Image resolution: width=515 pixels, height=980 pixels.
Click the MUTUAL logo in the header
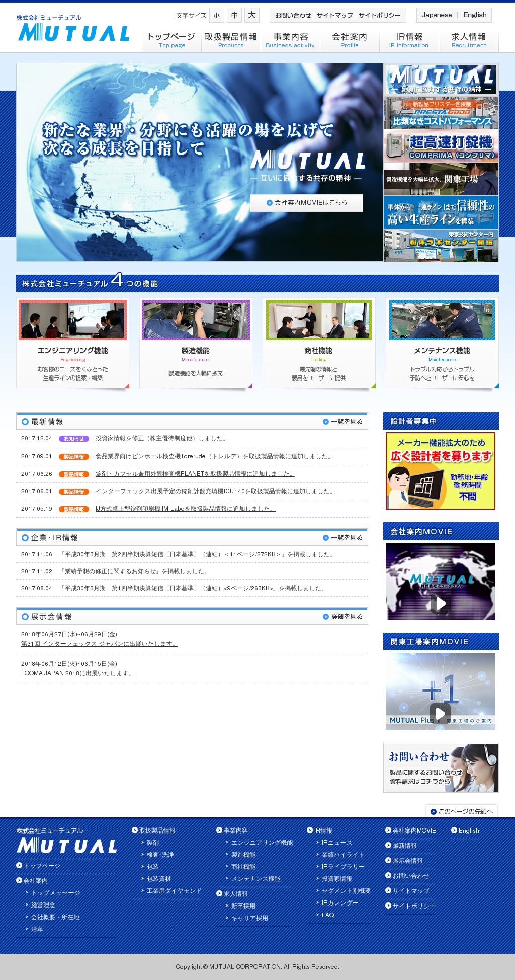tap(73, 28)
